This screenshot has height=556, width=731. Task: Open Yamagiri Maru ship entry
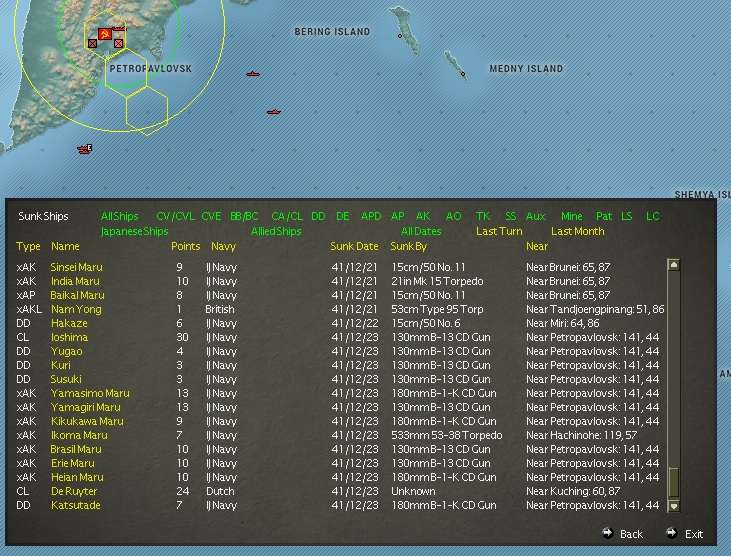(86, 407)
